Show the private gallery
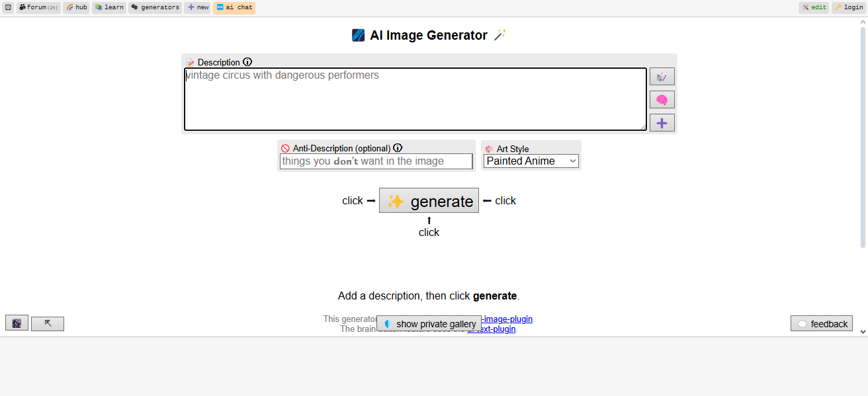Viewport: 868px width, 396px height. click(x=429, y=324)
